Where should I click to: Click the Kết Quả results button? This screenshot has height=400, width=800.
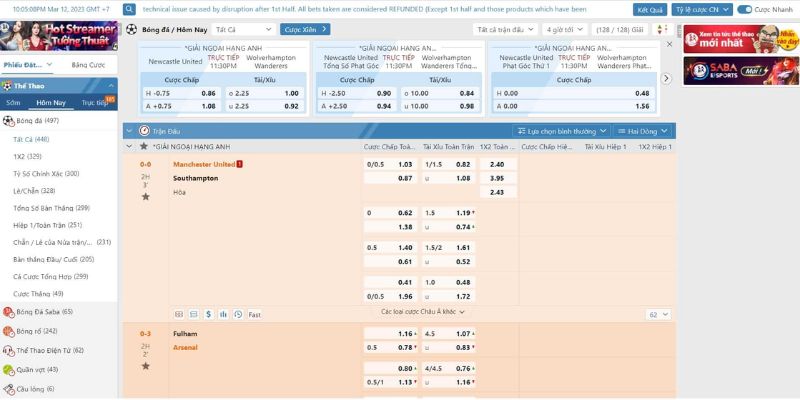point(649,9)
